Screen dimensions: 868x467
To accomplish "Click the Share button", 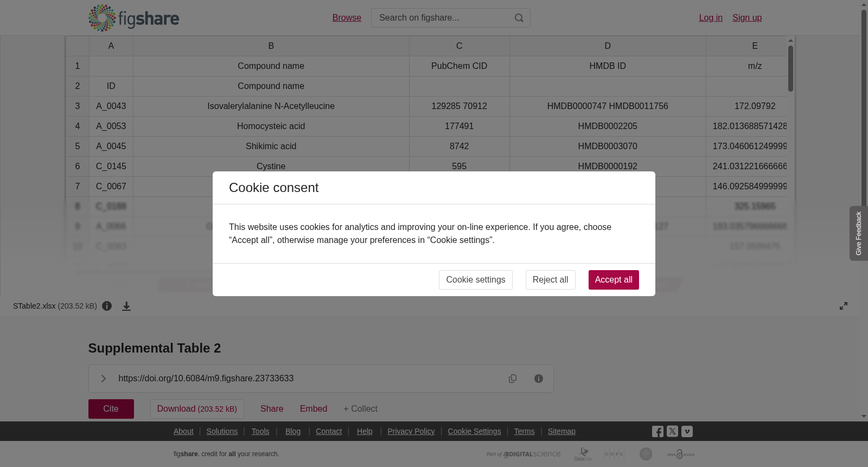I will (x=272, y=409).
